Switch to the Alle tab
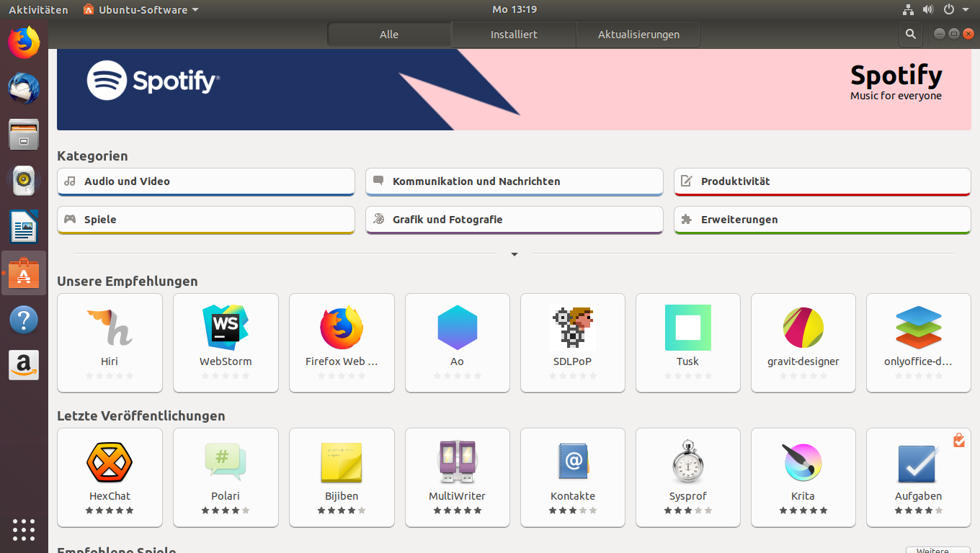The height and width of the screenshot is (553, 980). point(389,34)
